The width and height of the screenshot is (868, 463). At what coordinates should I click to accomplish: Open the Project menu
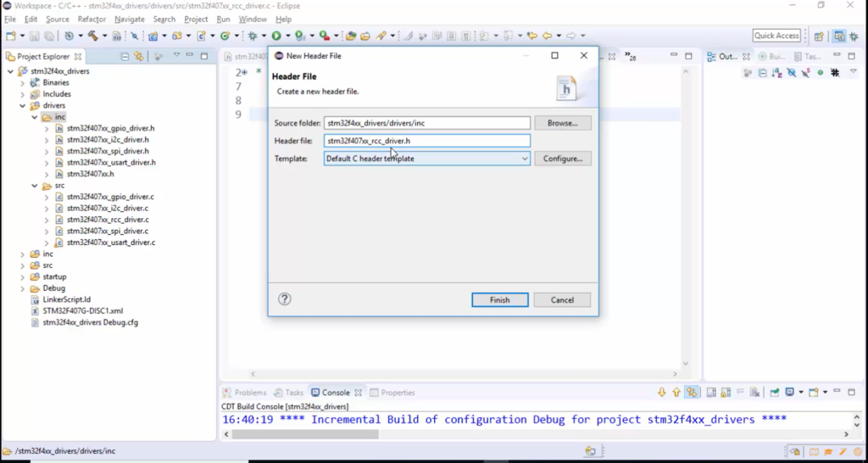[x=196, y=19]
